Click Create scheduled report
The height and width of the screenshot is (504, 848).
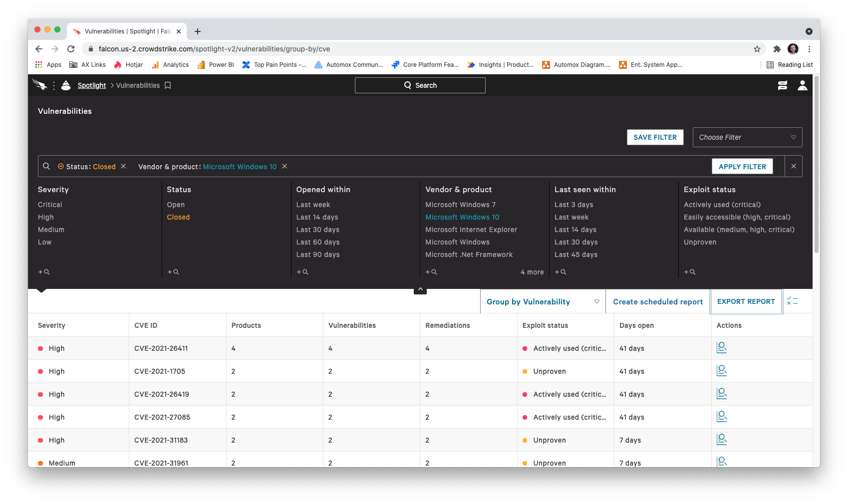[x=658, y=301]
